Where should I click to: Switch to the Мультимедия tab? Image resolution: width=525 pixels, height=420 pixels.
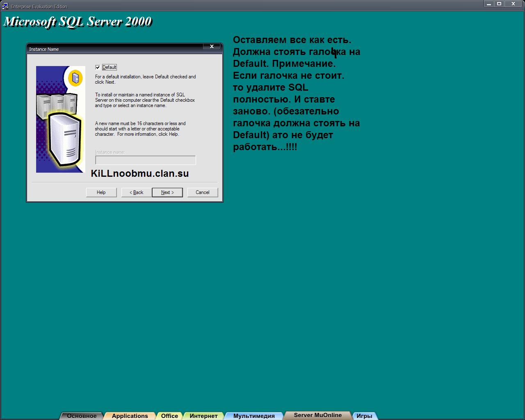(x=254, y=416)
